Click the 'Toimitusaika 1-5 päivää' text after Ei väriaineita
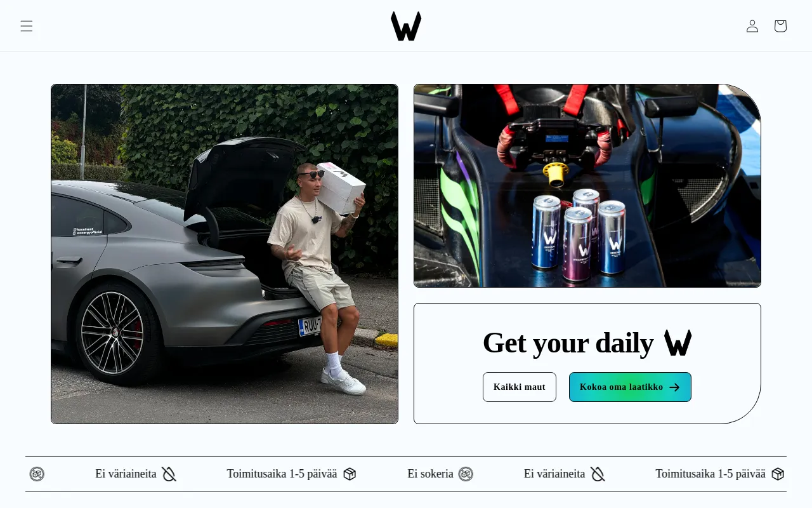Screen dimensions: 812x508 [710, 474]
